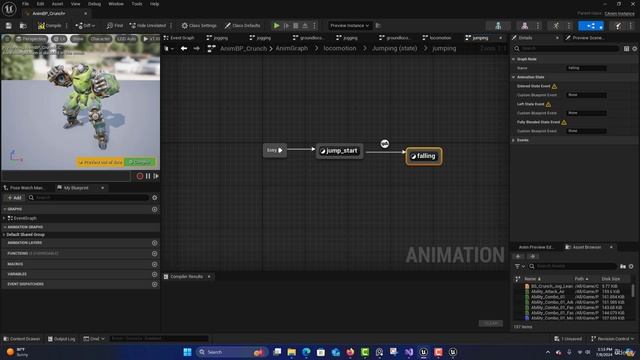Switch to Physics asset mode icon

618,26
